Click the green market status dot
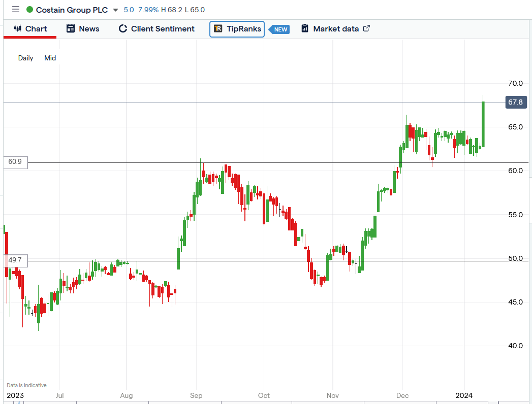This screenshot has width=532, height=404. coord(29,10)
